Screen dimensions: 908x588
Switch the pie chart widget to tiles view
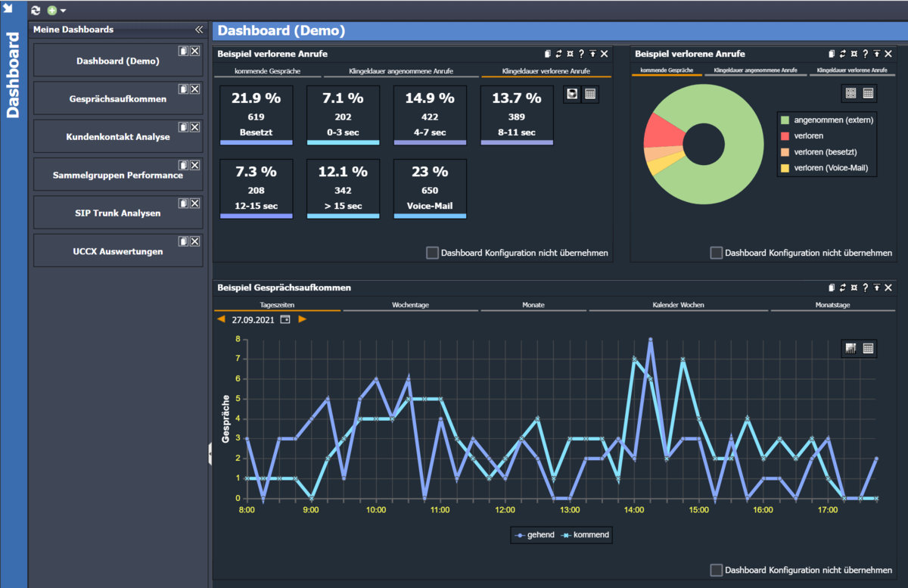850,93
